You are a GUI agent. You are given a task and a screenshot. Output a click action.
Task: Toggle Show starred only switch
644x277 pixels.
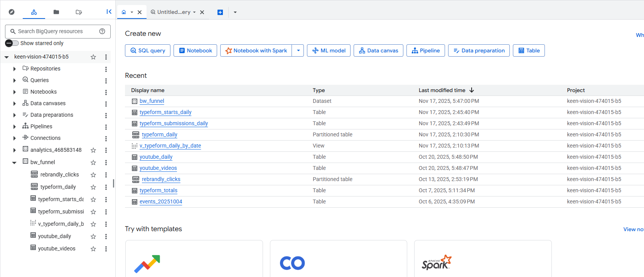[x=12, y=43]
